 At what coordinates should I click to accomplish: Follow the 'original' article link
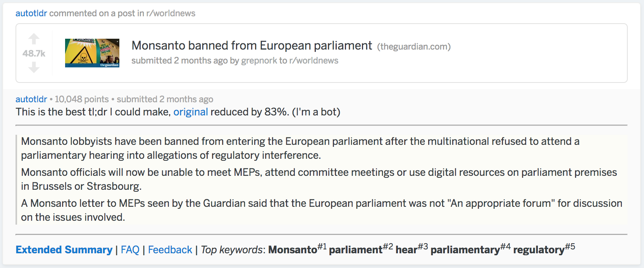click(191, 112)
